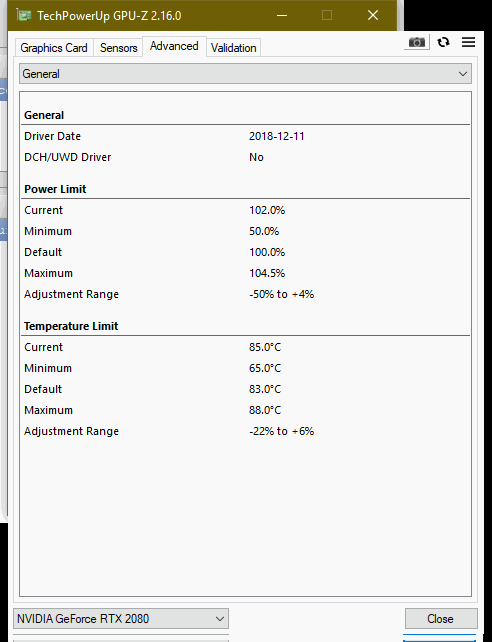Viewport: 492px width, 642px height.
Task: Minimize the GPU-Z window
Action: click(x=282, y=16)
